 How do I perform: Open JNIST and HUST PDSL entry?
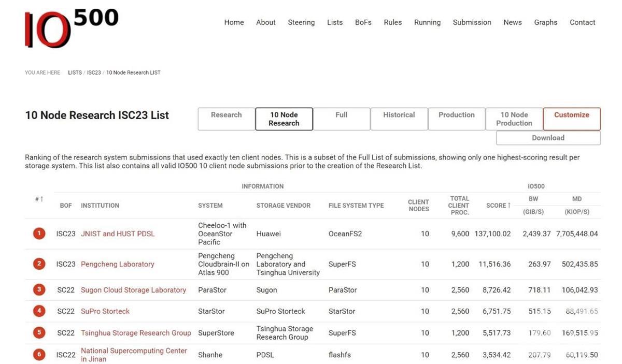click(x=118, y=234)
